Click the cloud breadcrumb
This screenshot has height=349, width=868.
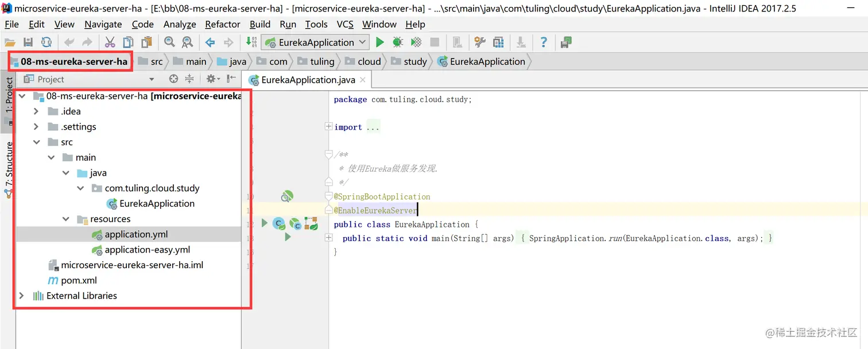363,61
